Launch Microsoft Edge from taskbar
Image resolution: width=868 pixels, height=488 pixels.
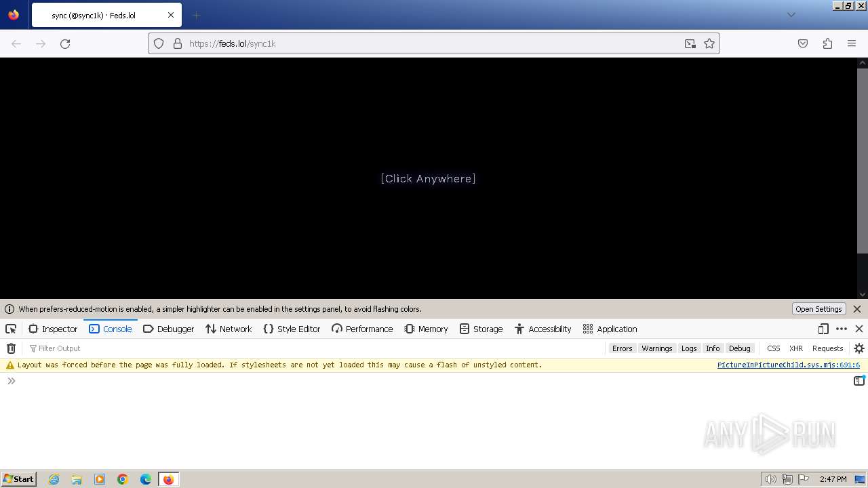tap(146, 479)
